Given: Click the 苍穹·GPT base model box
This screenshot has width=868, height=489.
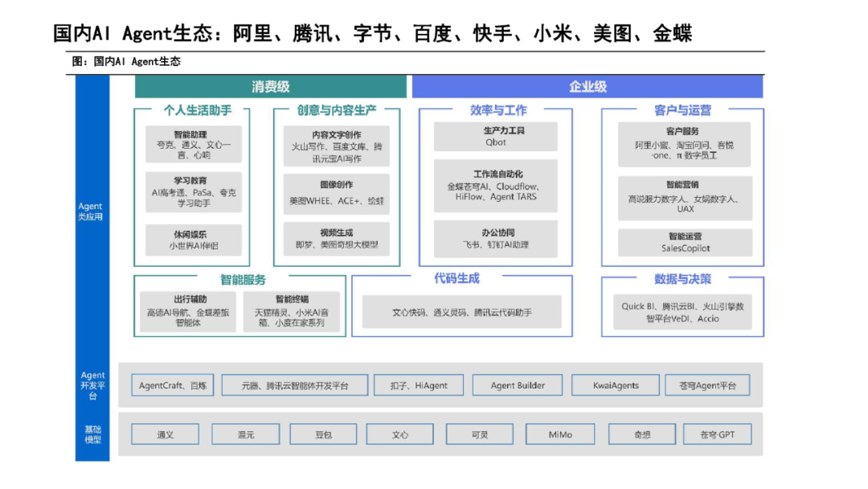Looking at the screenshot, I should [718, 434].
